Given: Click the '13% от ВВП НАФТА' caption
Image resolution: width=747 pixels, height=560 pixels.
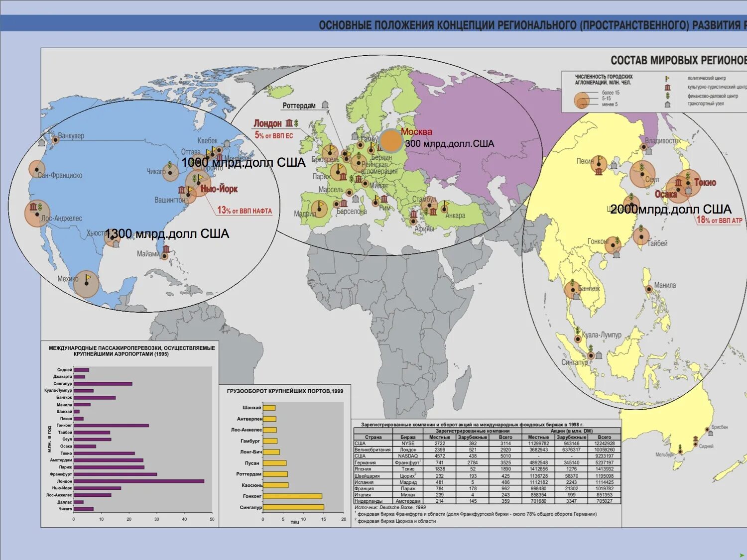Looking at the screenshot, I should coord(245,211).
